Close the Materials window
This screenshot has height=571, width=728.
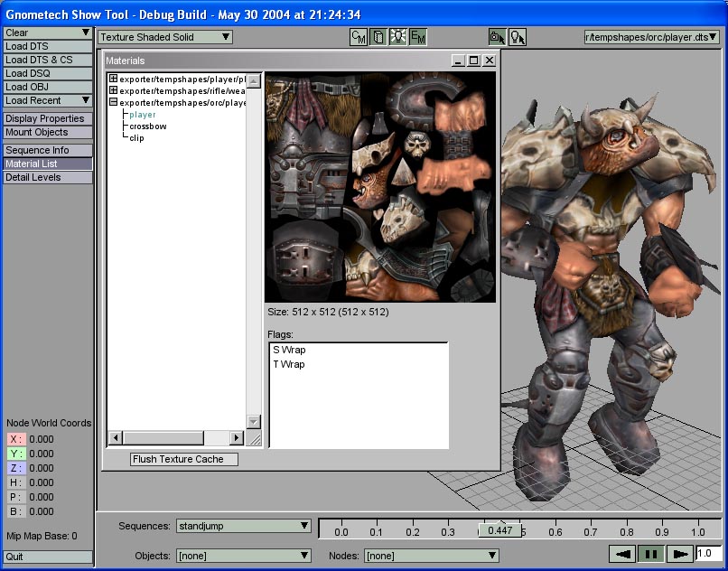coord(490,61)
